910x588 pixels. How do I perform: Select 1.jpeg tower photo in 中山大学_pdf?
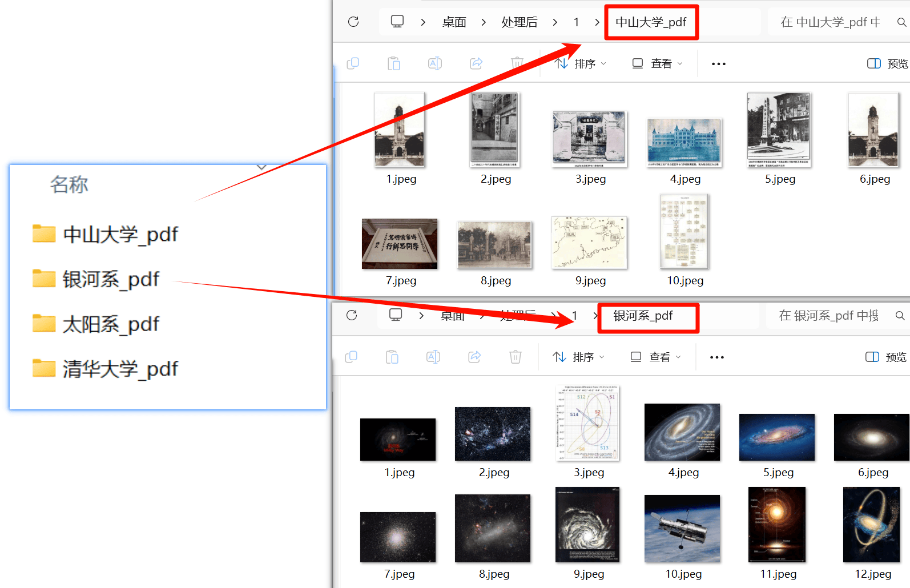[400, 130]
